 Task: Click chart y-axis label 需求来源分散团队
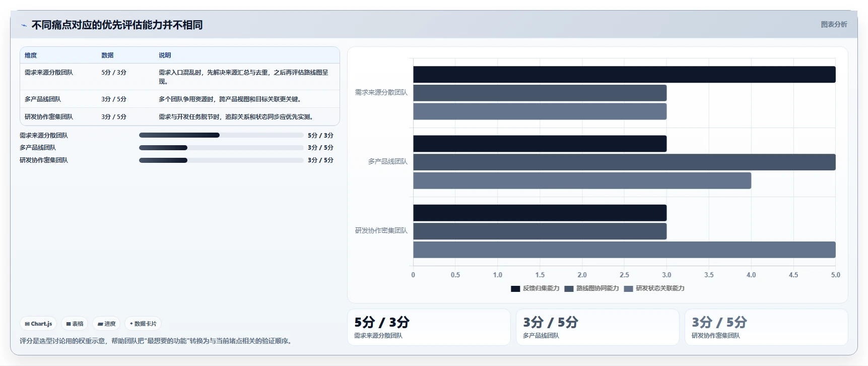click(381, 92)
